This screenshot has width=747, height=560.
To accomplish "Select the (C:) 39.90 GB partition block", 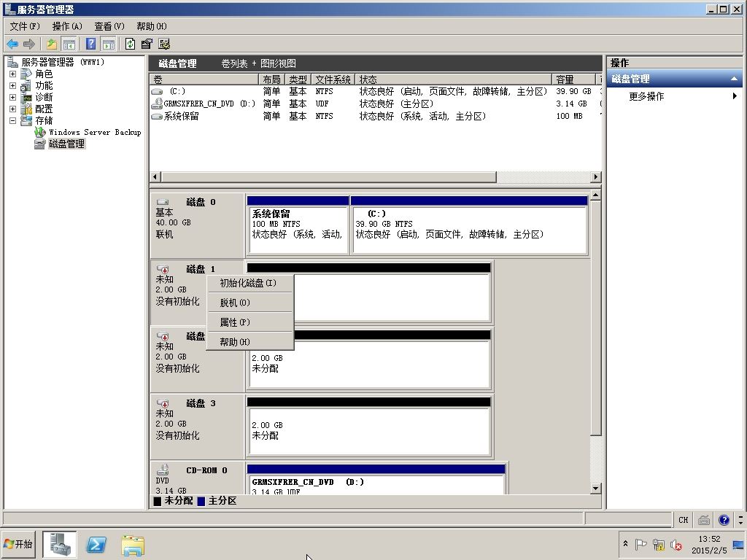I will [x=469, y=225].
